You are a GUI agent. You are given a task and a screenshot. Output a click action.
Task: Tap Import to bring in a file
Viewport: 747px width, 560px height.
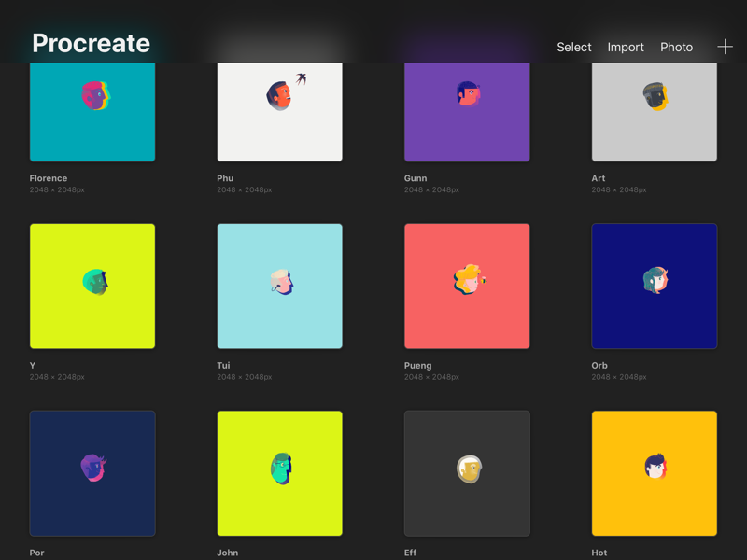point(625,47)
